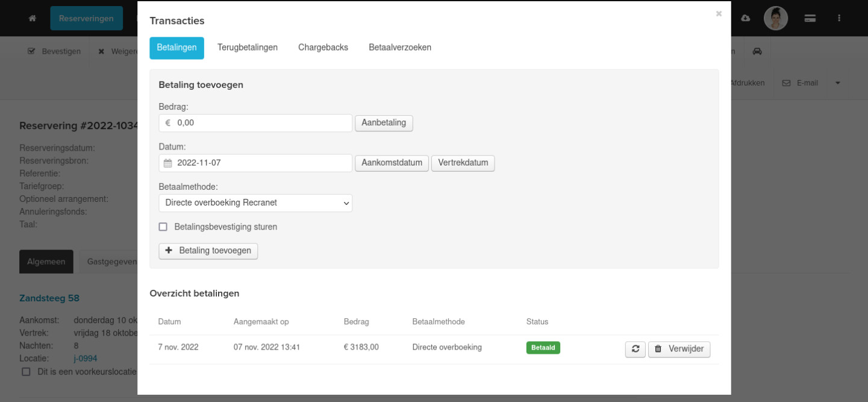Delete payment with Verwijder button
This screenshot has height=402, width=868.
click(679, 349)
